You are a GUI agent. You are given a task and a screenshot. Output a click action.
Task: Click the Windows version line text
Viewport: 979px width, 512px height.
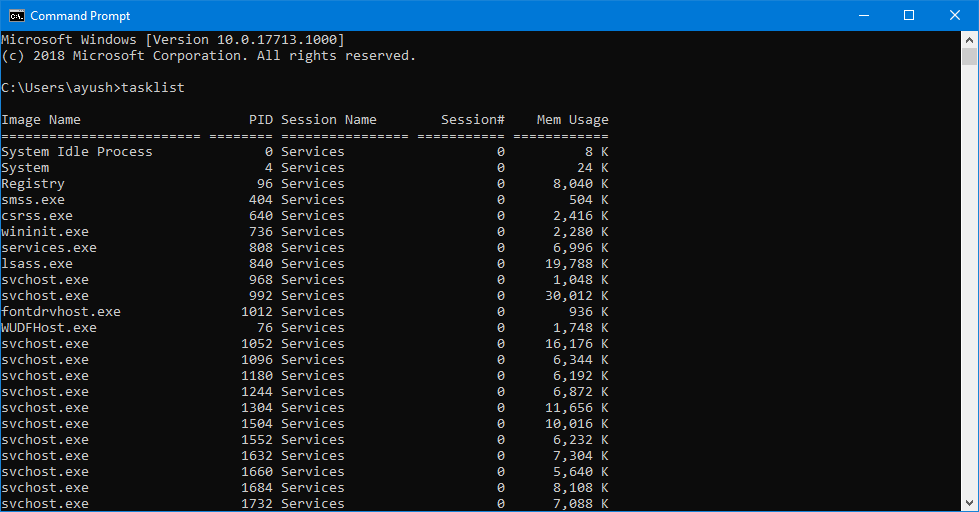point(173,40)
